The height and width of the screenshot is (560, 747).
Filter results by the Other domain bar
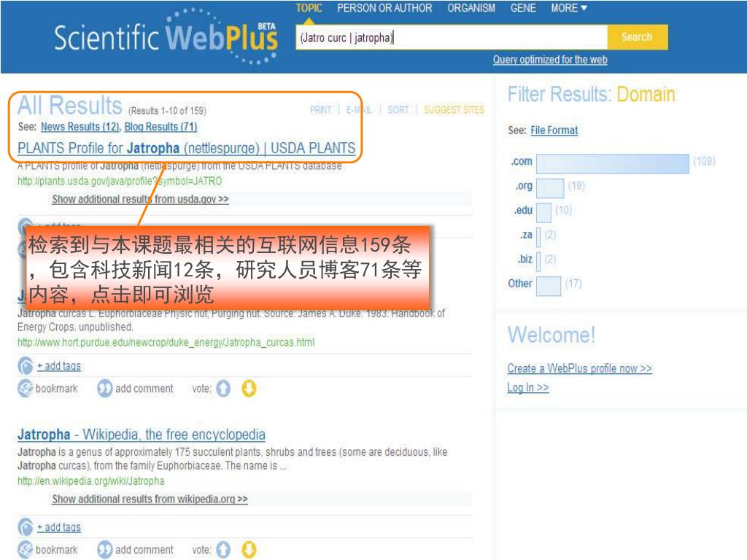549,286
